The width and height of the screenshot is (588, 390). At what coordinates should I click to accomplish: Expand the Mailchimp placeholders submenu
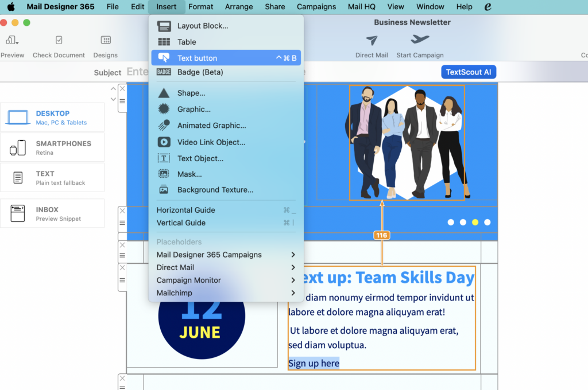coord(293,293)
